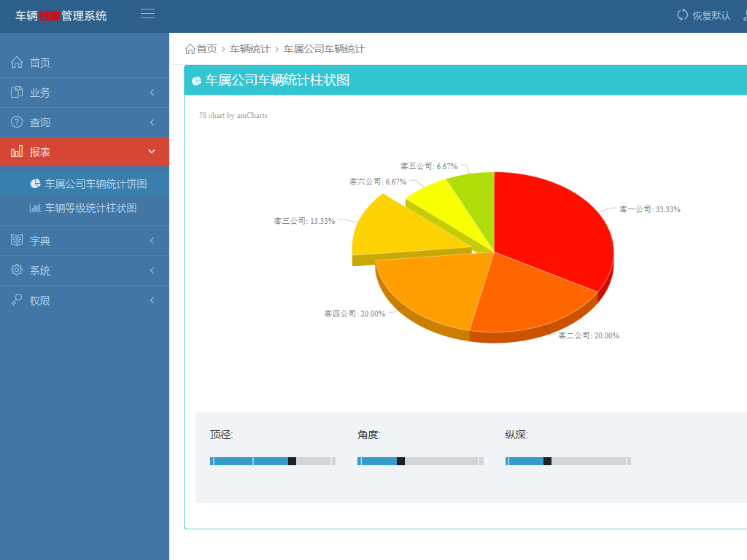
Task: Click the document icon next to 业务
Action: click(17, 93)
